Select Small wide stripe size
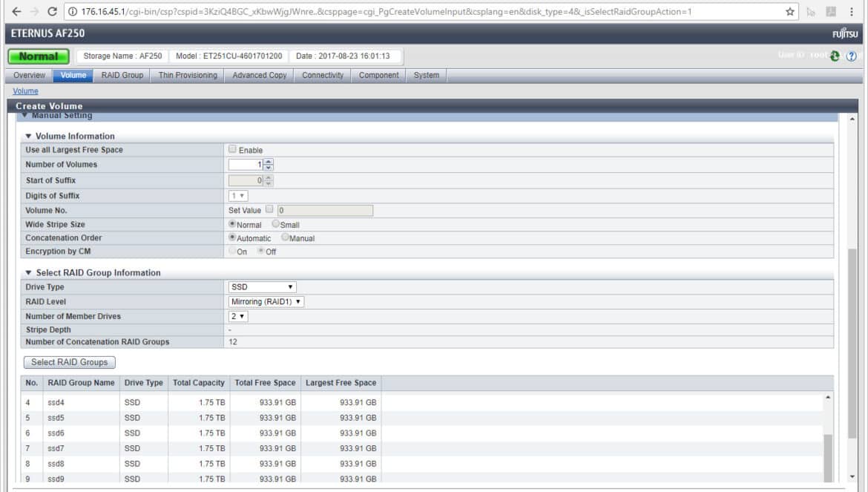Viewport: 868px width, 492px height. [276, 223]
